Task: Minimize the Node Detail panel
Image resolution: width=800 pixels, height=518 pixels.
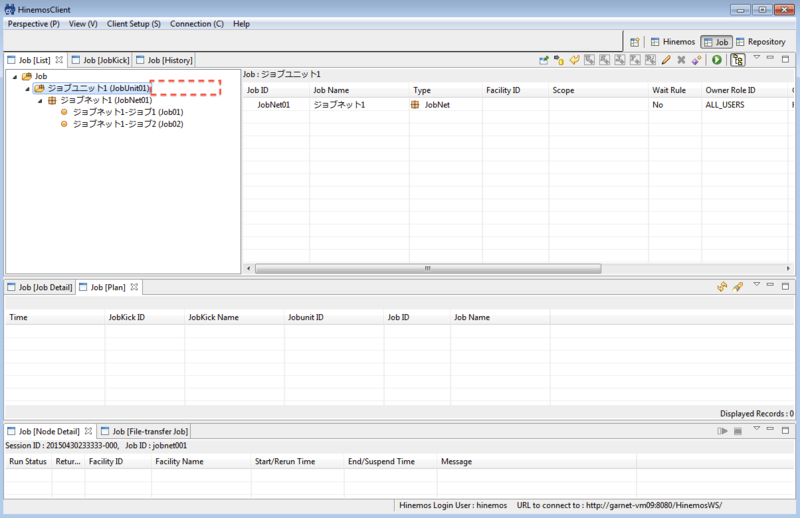Action: pos(770,429)
